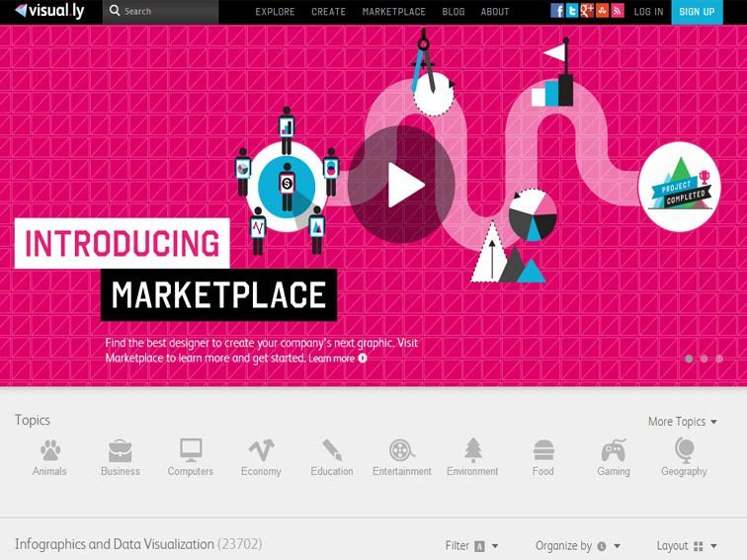Click the Environment topic label
This screenshot has height=560, width=747.
pyautogui.click(x=472, y=471)
